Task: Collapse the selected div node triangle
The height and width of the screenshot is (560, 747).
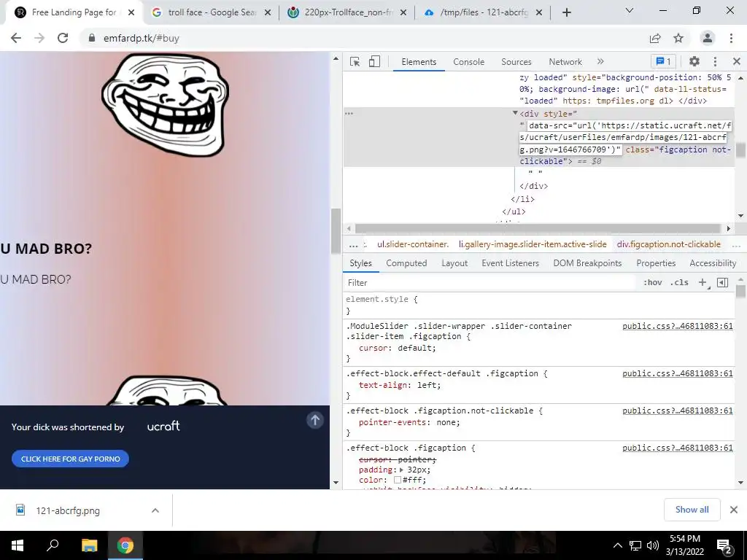Action: (x=515, y=113)
